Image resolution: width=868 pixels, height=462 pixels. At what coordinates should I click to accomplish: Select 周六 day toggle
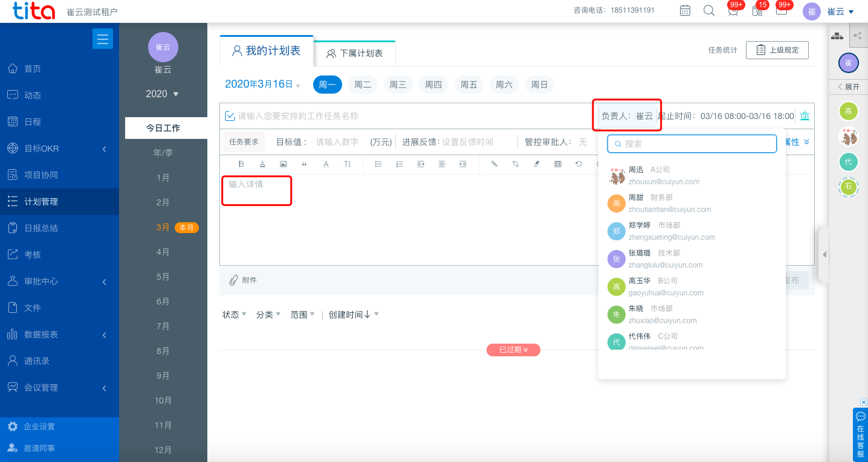coord(504,85)
